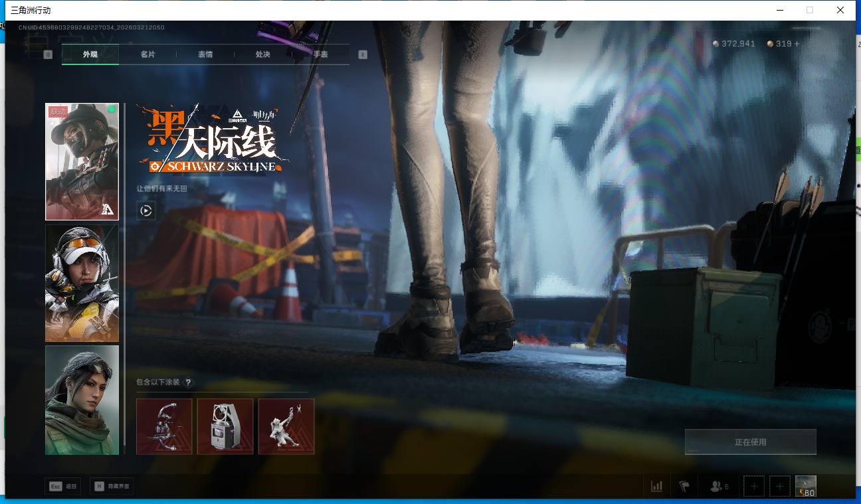Open the 包含以下涂装 help question mark
The width and height of the screenshot is (861, 504).
189,382
